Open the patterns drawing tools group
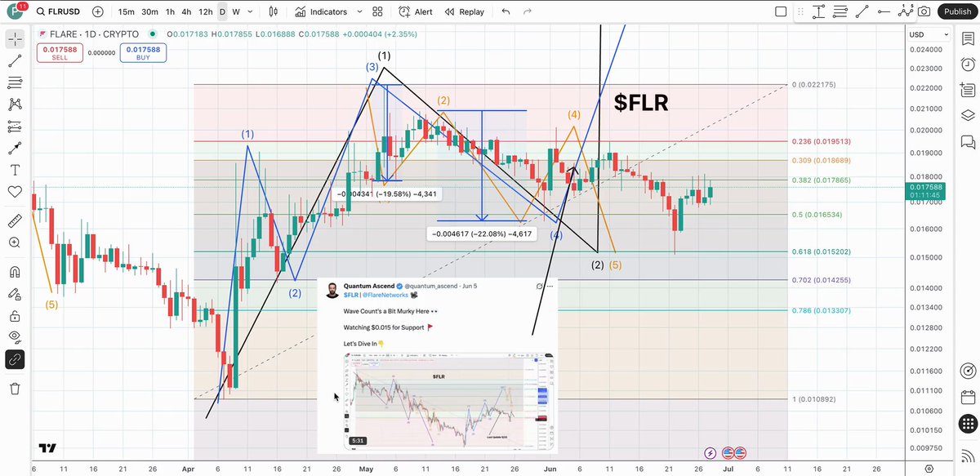Screen dimensions: 980x476 15,105
